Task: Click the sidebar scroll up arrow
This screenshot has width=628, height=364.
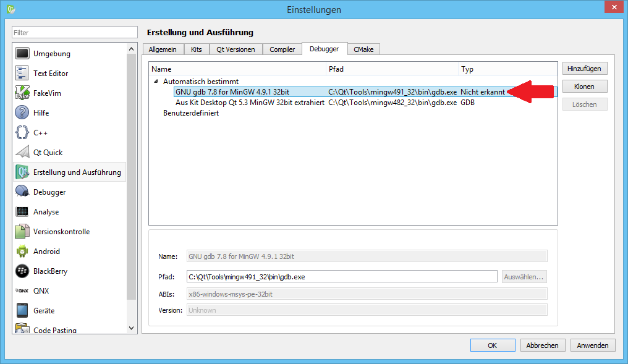Action: [132, 49]
